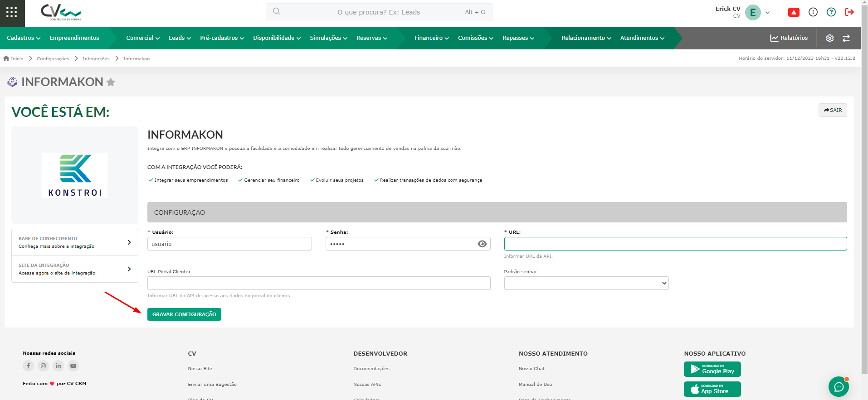
Task: Open Base de Conhecimento link
Action: [x=75, y=242]
